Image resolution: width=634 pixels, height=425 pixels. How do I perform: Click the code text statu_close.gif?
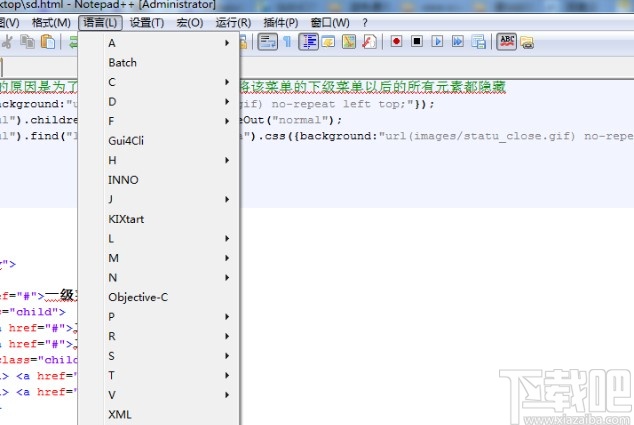tap(519, 136)
